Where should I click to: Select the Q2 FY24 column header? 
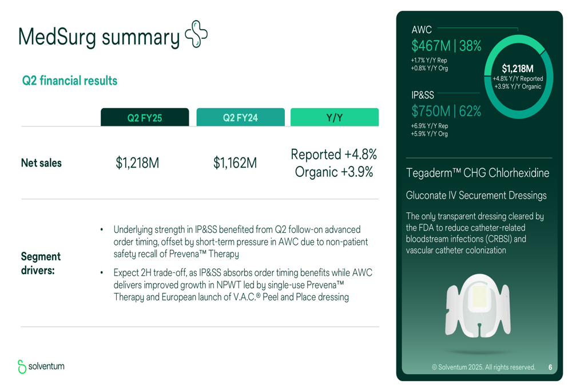click(x=240, y=117)
